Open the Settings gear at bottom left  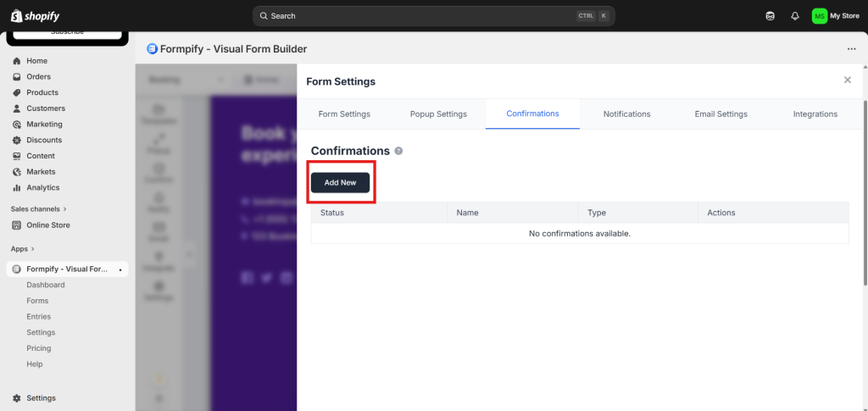pyautogui.click(x=17, y=398)
